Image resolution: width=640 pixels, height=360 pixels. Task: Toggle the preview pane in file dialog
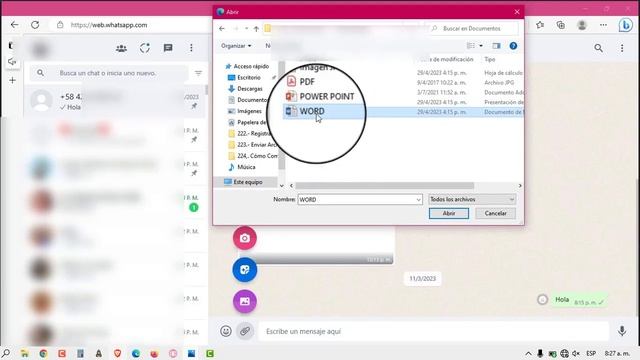point(496,46)
